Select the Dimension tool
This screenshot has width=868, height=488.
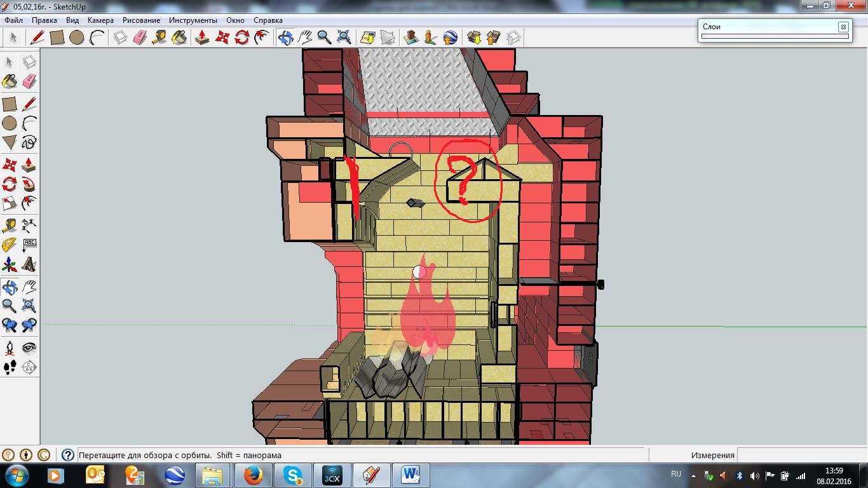point(29,225)
